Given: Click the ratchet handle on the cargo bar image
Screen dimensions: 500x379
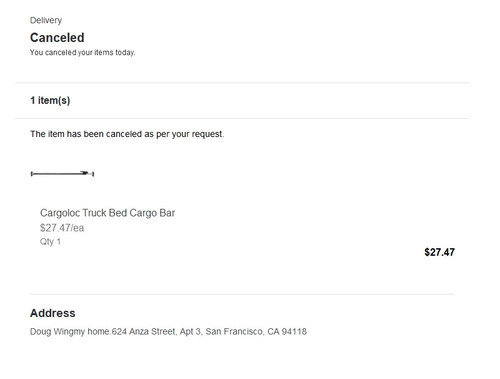Looking at the screenshot, I should (x=84, y=173).
